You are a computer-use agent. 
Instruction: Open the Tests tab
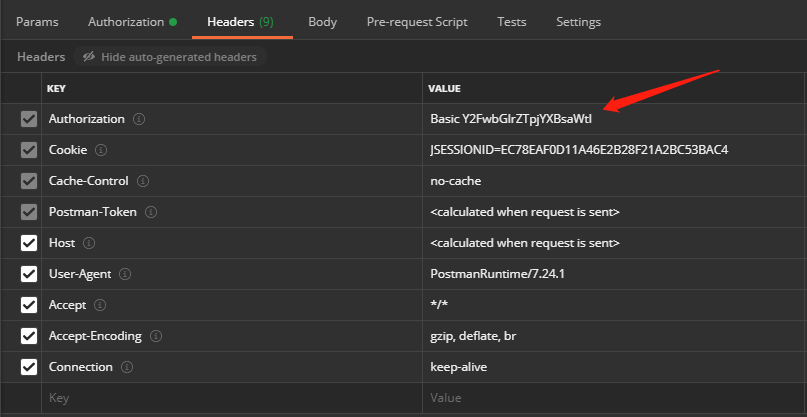tap(512, 22)
